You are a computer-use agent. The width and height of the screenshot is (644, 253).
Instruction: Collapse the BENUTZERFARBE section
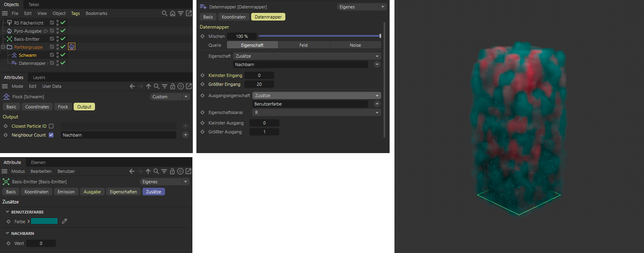[x=7, y=212]
